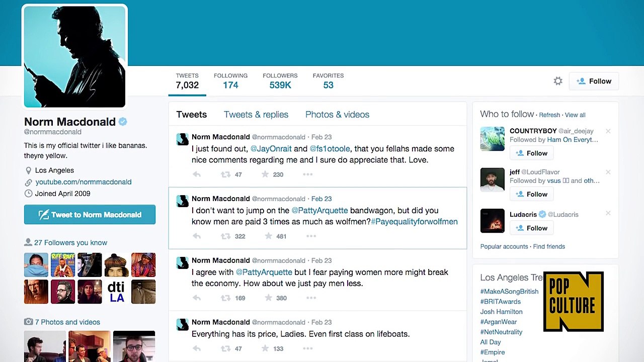Click the Feb 23 timestamp on the lifeboats tweet
The width and height of the screenshot is (644, 362).
tap(321, 322)
